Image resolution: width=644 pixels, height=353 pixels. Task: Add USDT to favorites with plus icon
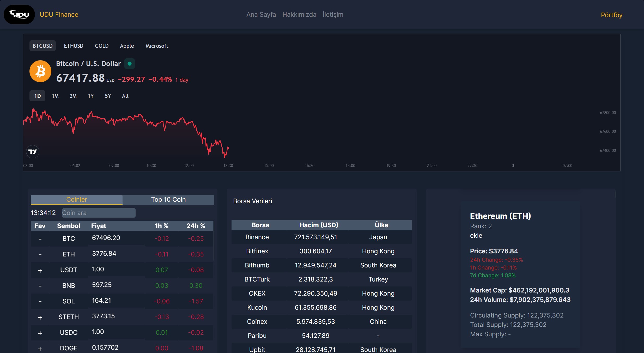(40, 270)
